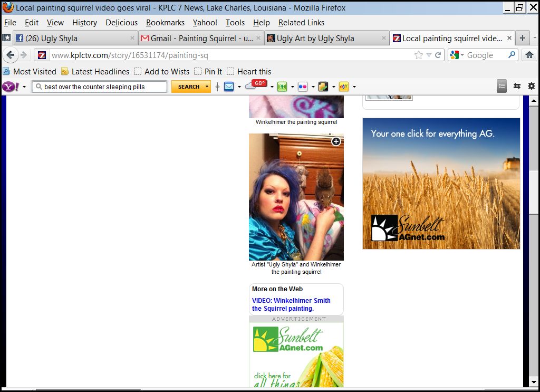Enlarge photo using the plus icon overlay
540x392 pixels.
coord(336,141)
